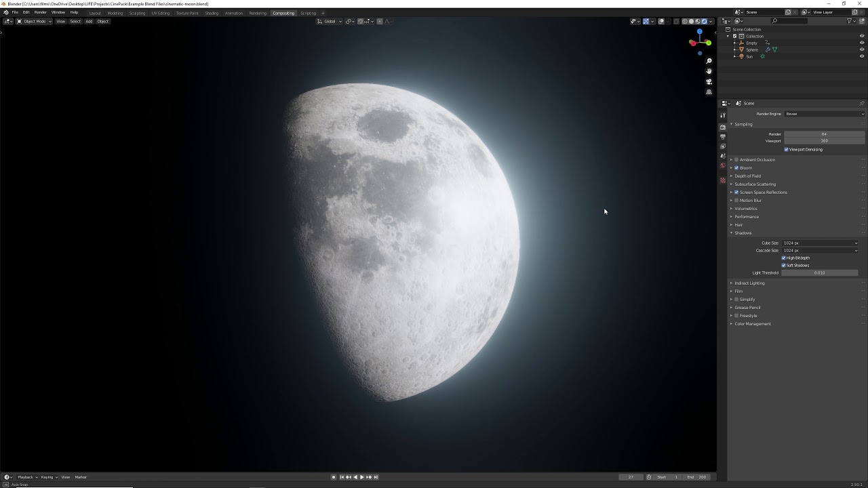The width and height of the screenshot is (868, 488).
Task: Open the timeline Playback menu
Action: pos(27,477)
